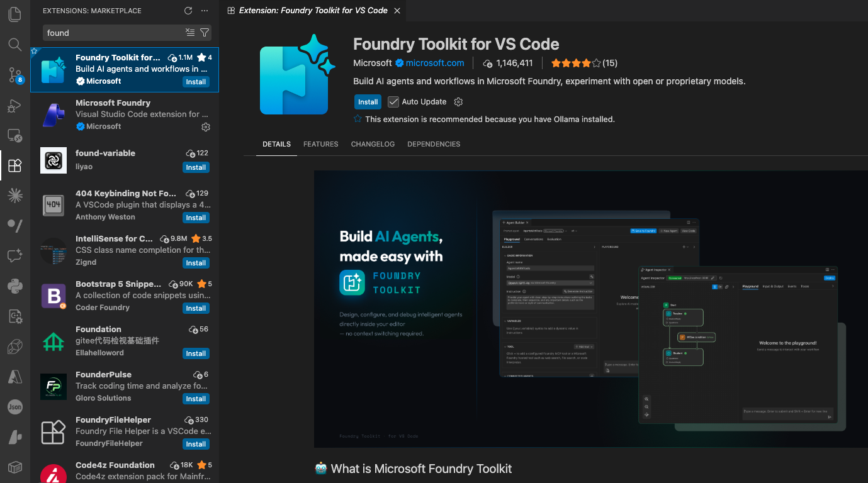Switch to the DETAILS tab

tap(276, 144)
